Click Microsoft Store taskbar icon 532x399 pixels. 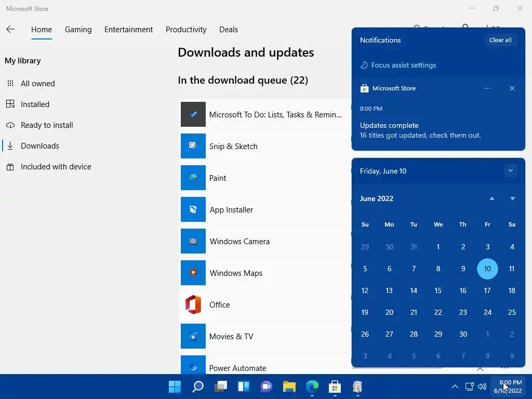[335, 387]
